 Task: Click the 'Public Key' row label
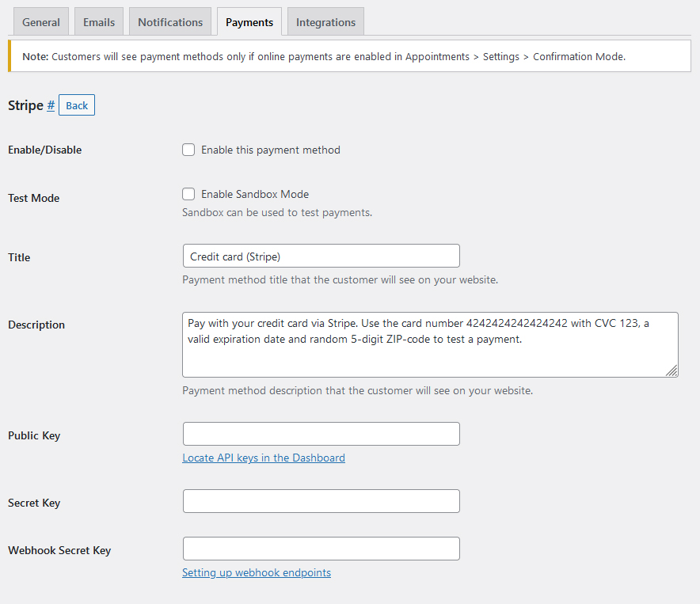click(x=34, y=435)
